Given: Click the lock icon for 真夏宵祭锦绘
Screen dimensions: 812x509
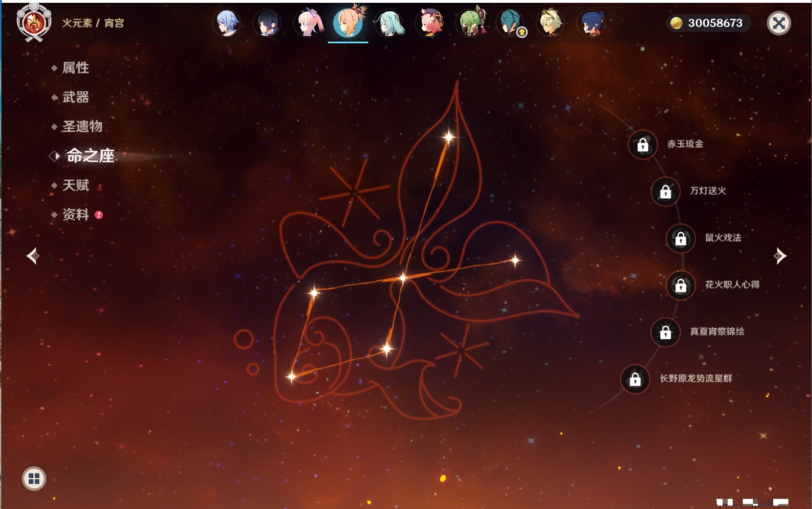Looking at the screenshot, I should tap(666, 332).
